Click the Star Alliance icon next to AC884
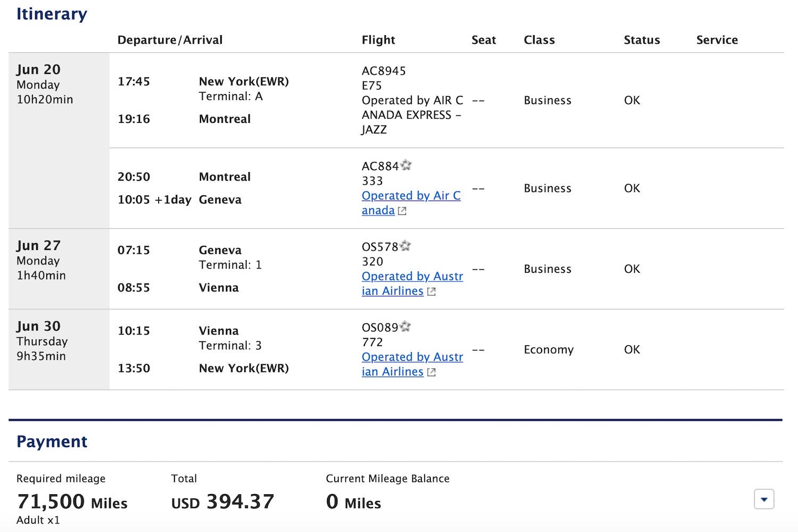 coord(406,165)
